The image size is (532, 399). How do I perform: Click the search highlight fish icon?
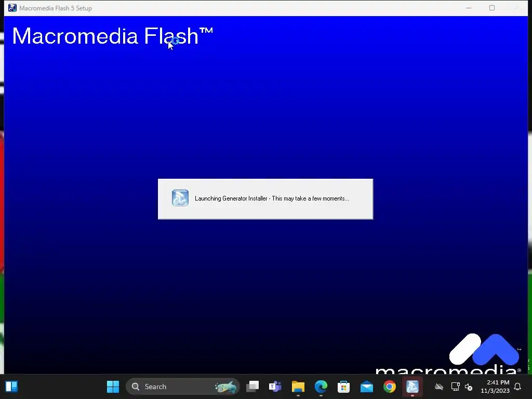(225, 387)
